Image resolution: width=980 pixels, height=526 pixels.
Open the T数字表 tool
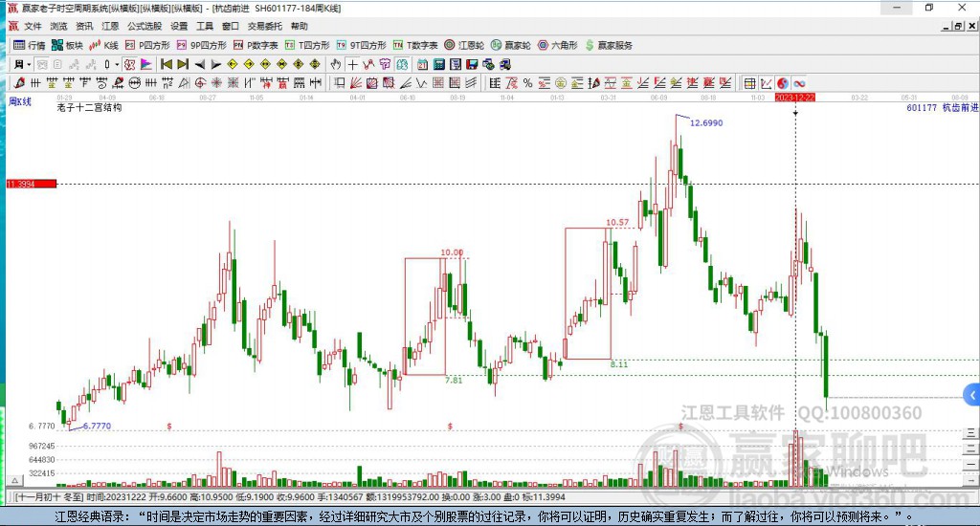pos(415,45)
